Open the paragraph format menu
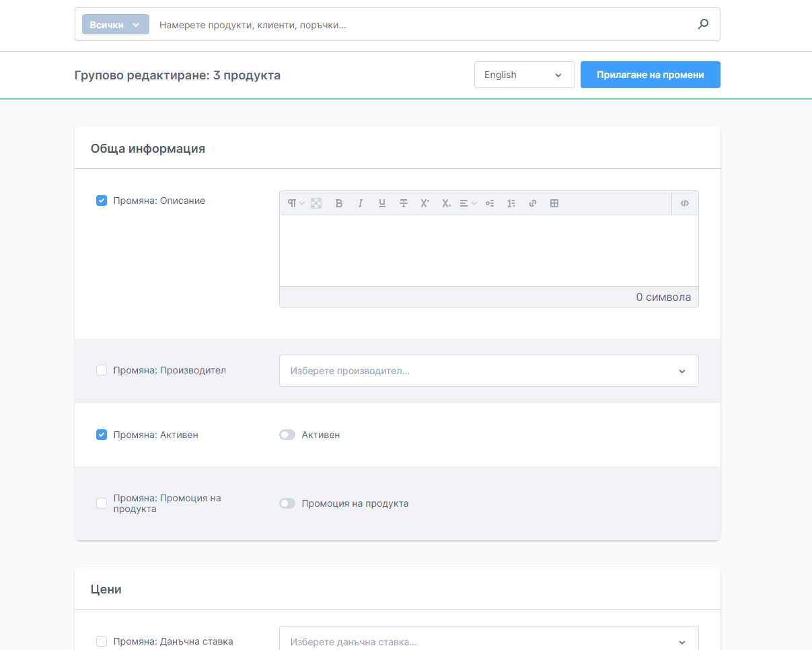 pos(295,203)
